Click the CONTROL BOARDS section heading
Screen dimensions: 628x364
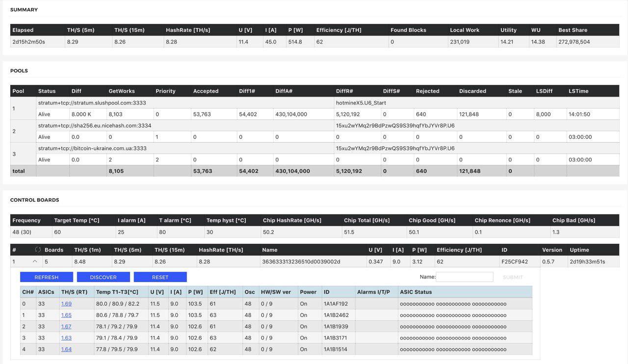(34, 200)
